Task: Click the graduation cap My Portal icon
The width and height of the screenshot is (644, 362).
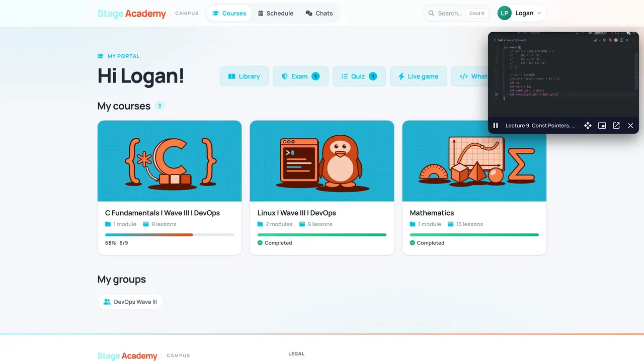Action: 101,56
